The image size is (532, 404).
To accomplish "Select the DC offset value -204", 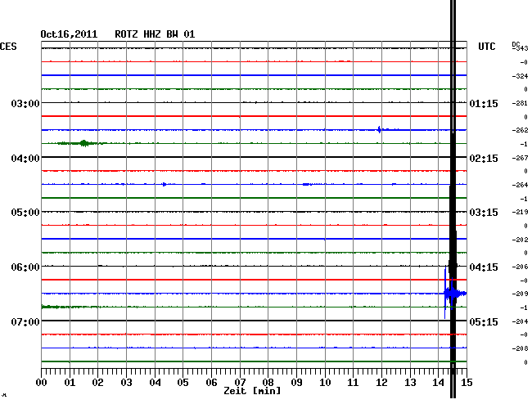I will pos(520,321).
